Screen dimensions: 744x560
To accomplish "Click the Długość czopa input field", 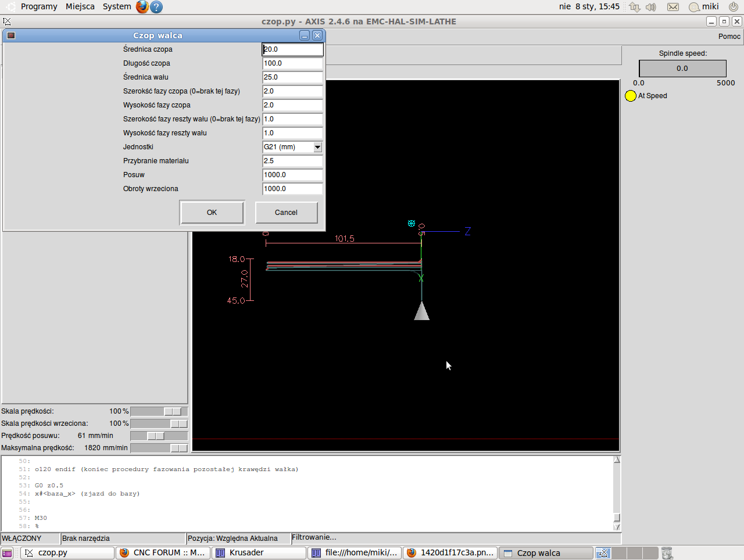I will (292, 63).
